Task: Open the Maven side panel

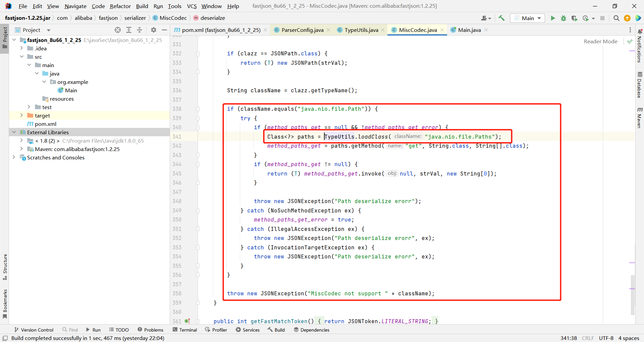Action: click(639, 117)
